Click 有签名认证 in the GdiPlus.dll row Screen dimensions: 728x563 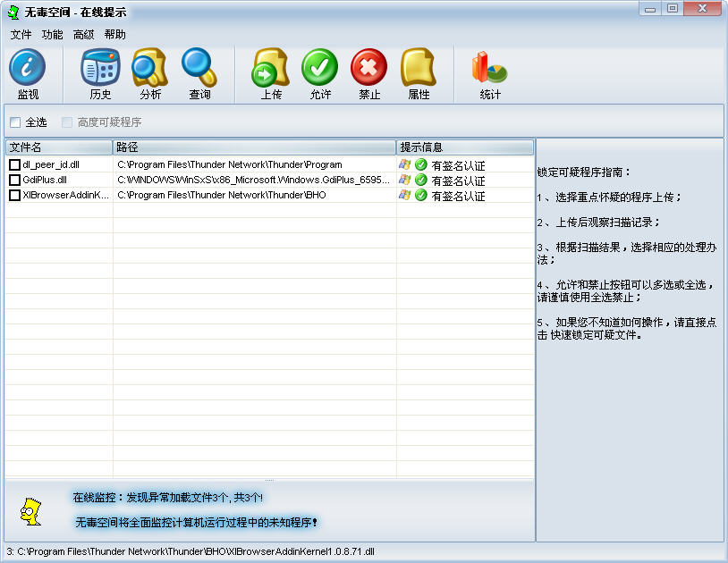click(x=458, y=181)
